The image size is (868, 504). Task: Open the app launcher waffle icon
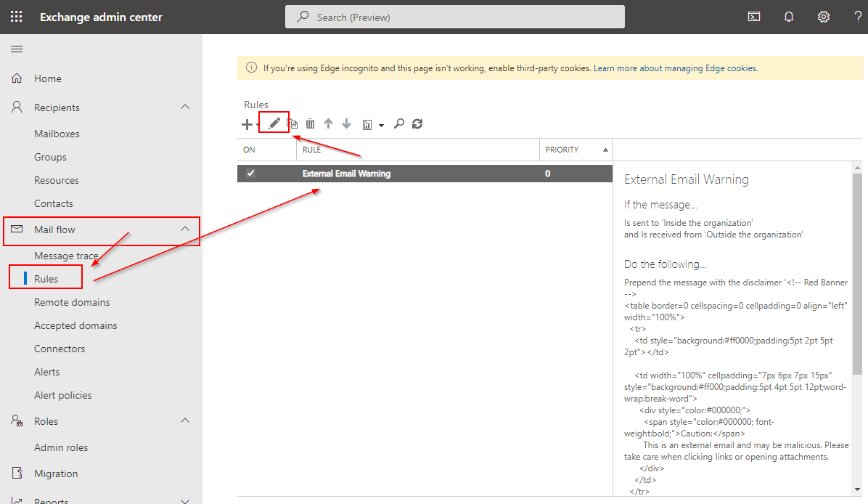coord(17,17)
